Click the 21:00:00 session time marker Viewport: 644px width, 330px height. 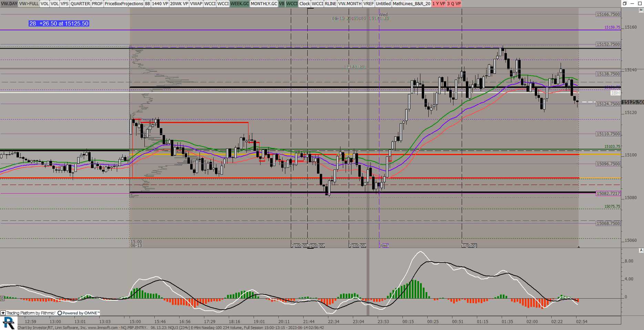299,246
